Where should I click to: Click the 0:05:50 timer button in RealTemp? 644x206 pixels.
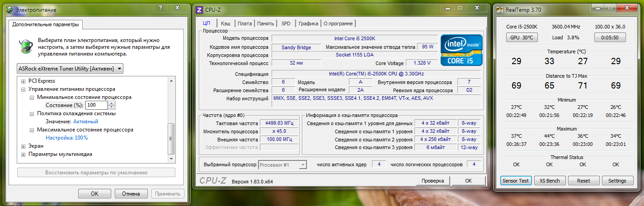[610, 37]
